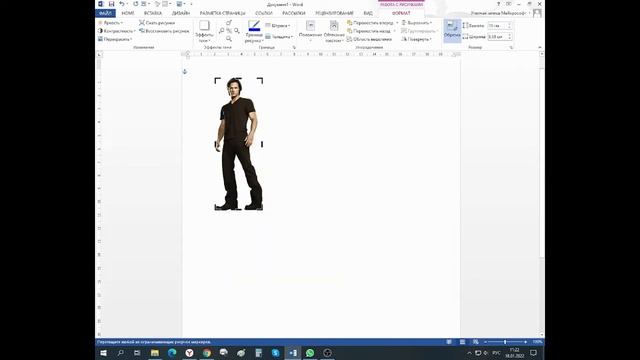
Task: Open the ВИД ribbon tab
Action: (368, 13)
